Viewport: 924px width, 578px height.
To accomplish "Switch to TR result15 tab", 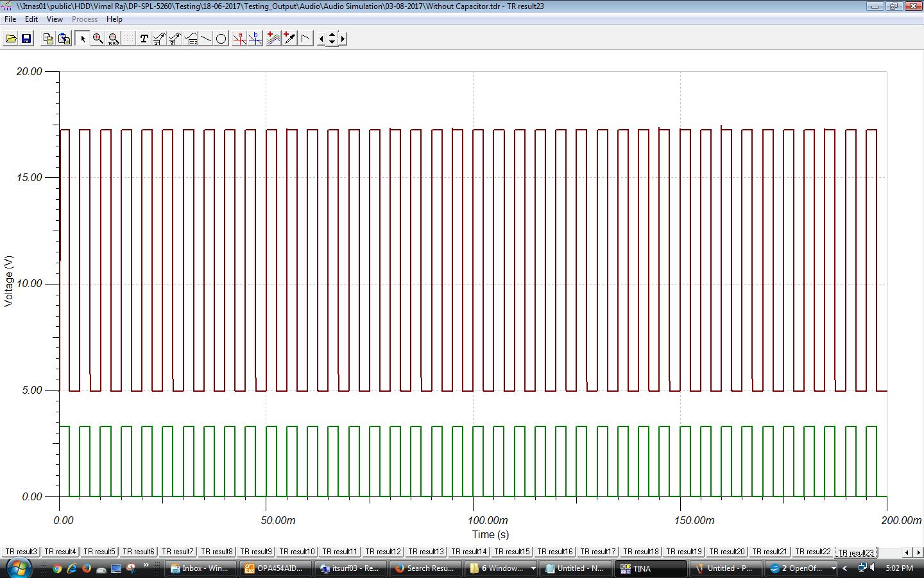I will pyautogui.click(x=512, y=552).
